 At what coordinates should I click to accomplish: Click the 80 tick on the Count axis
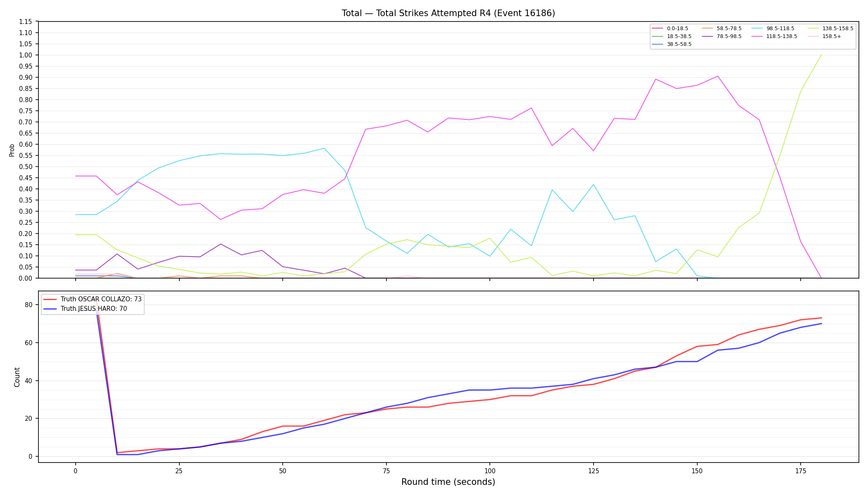coord(29,305)
